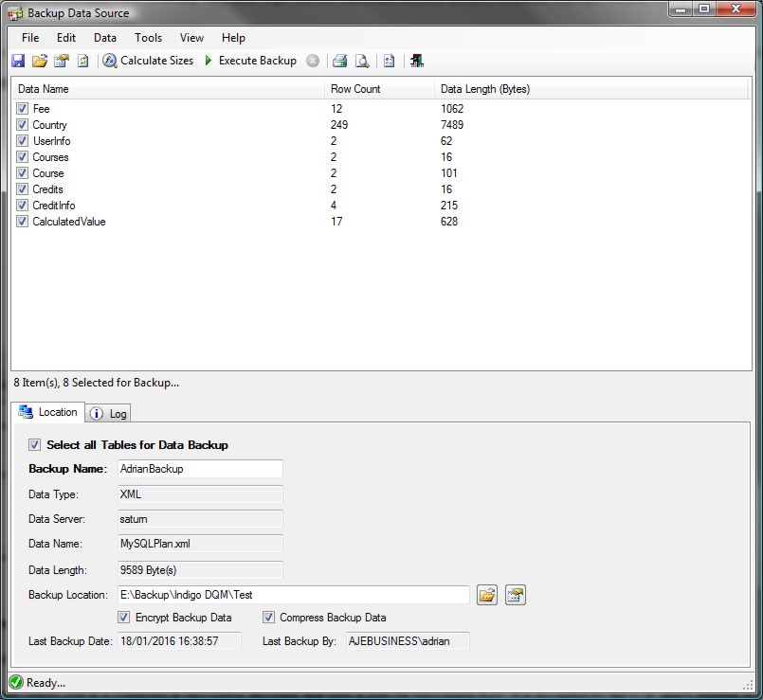The height and width of the screenshot is (700, 763).
Task: Toggle Select all Tables for Data Backup
Action: pos(35,444)
